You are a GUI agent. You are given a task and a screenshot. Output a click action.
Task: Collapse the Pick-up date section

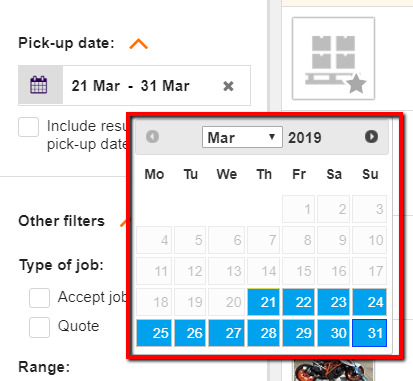click(x=139, y=44)
